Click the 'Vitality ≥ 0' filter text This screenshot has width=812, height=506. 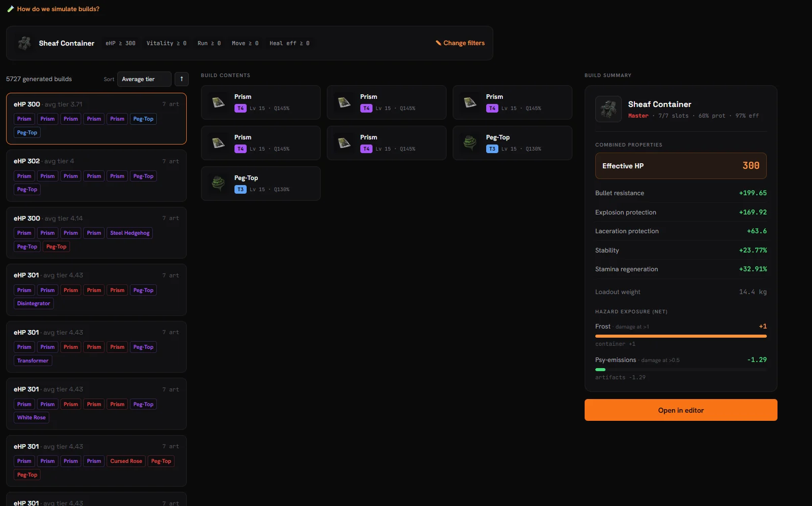[x=166, y=44]
